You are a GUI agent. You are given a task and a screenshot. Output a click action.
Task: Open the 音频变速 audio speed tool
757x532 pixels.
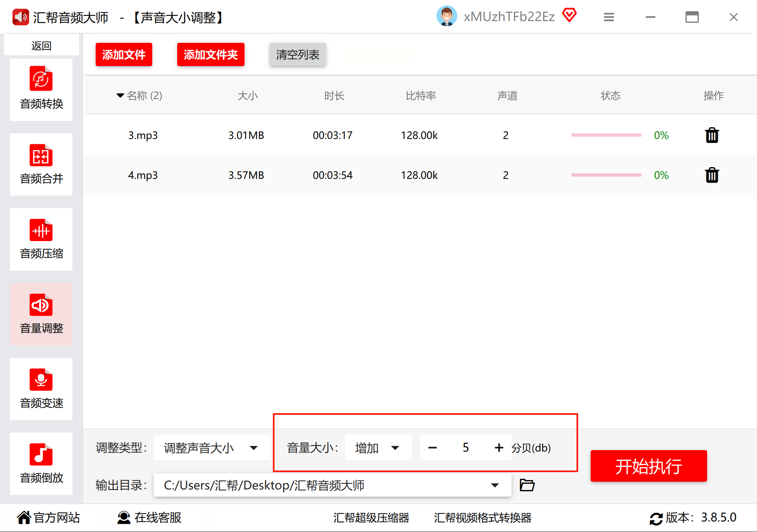41,389
